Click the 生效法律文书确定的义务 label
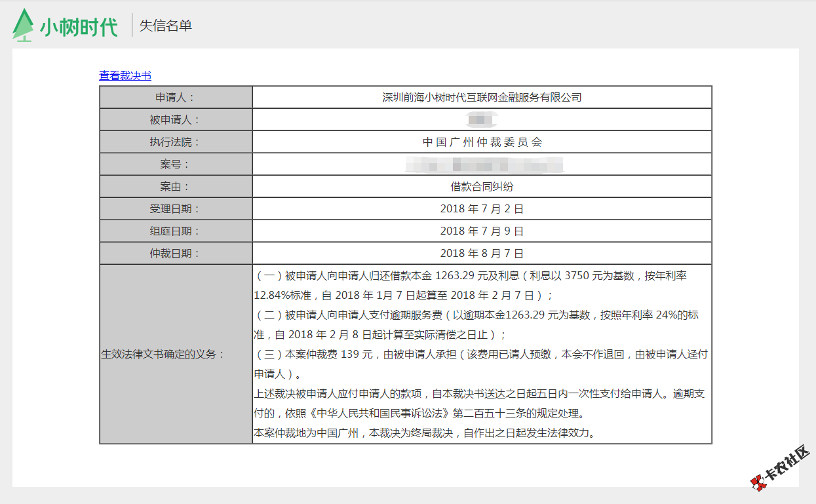This screenshot has width=816, height=504. (163, 355)
